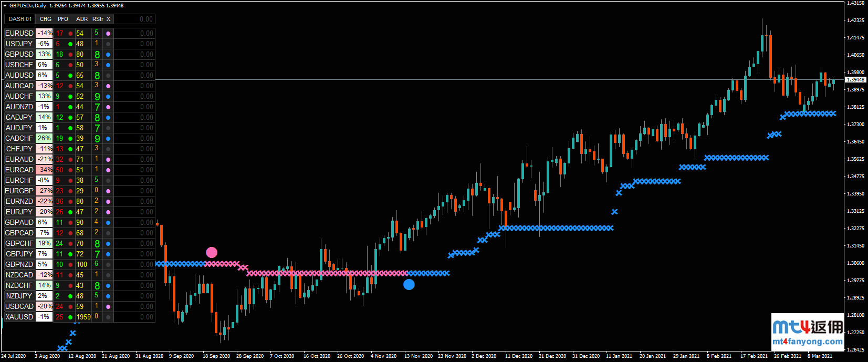Click the blue dot in GBPUSD row
The height and width of the screenshot is (362, 868).
[x=108, y=55]
